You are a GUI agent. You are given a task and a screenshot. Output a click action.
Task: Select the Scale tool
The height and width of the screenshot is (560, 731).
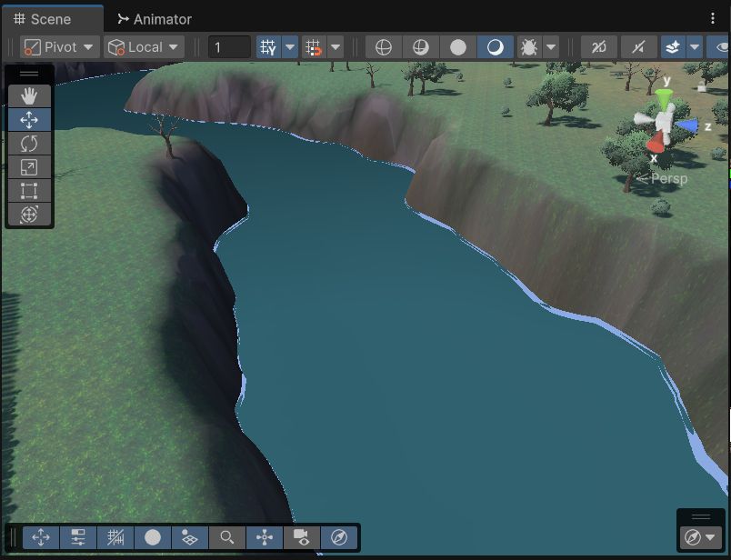point(29,166)
